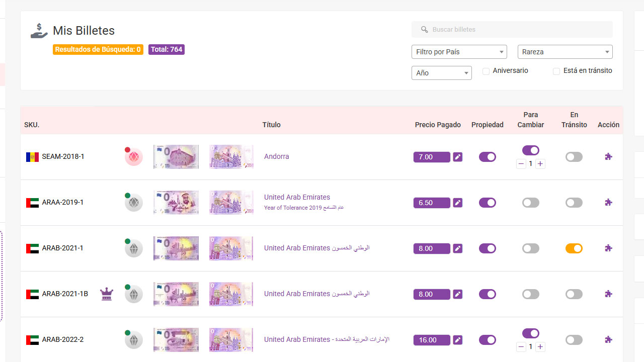Screen dimensions: 644x362
Task: Click the rarity gem icon for ARAA-2019-1
Action: (x=134, y=203)
